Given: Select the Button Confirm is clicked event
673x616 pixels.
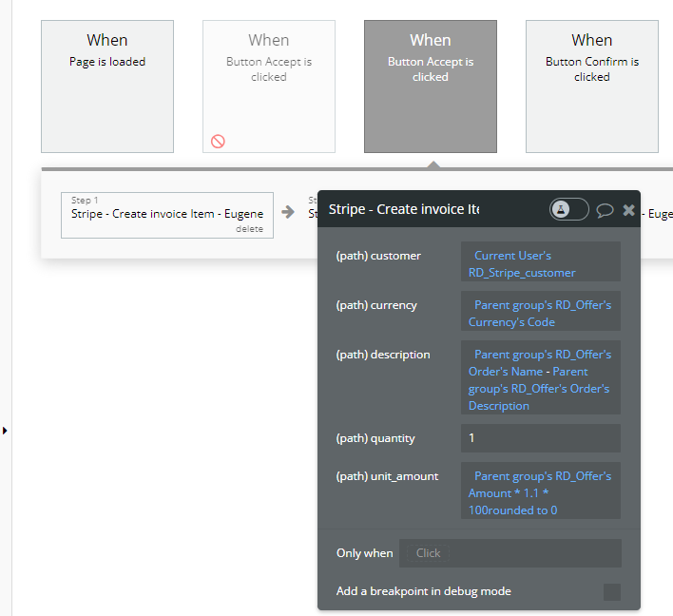Looking at the screenshot, I should coord(592,87).
